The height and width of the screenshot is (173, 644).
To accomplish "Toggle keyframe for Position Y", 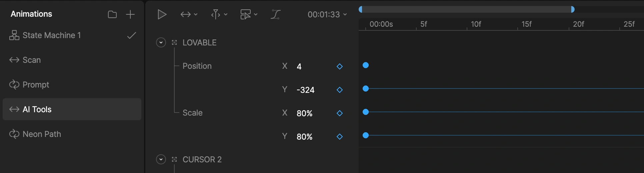I will (340, 90).
